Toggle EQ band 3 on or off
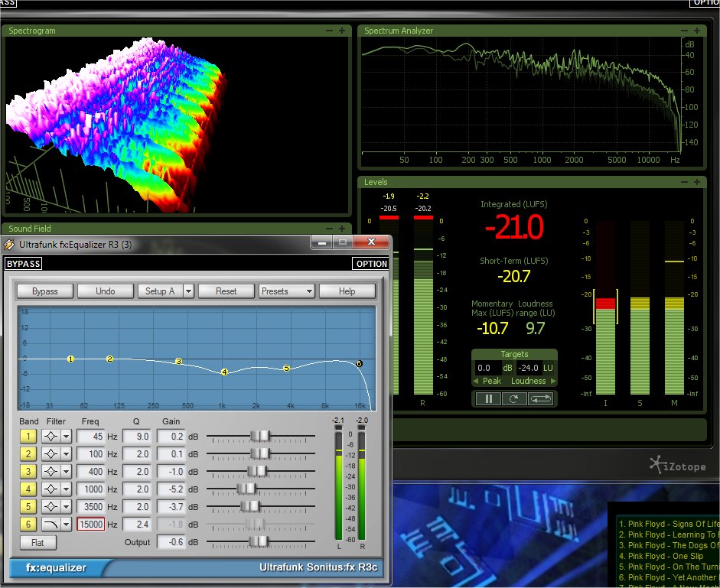Viewport: 720px width, 588px height. point(28,472)
